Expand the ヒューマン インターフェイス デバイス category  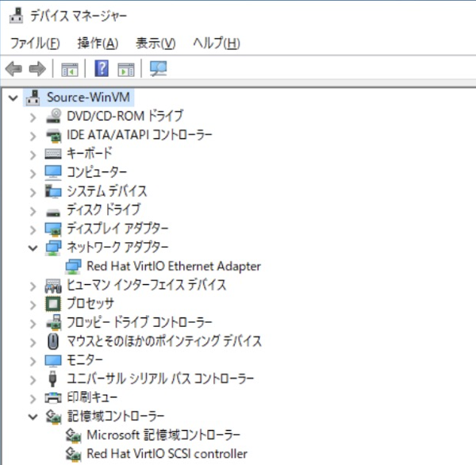(x=33, y=286)
